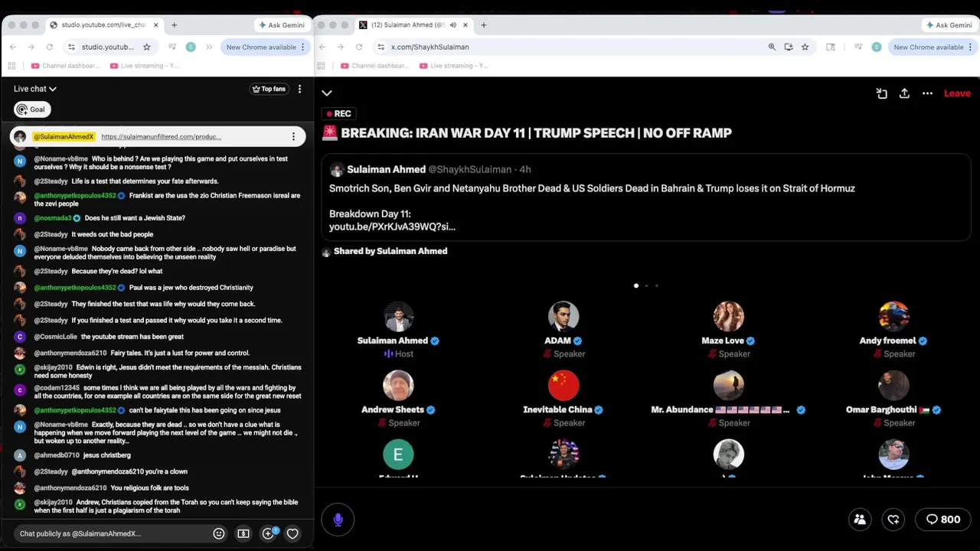This screenshot has height=551, width=980.
Task: Open the Goal chip in live chat
Action: click(x=32, y=109)
